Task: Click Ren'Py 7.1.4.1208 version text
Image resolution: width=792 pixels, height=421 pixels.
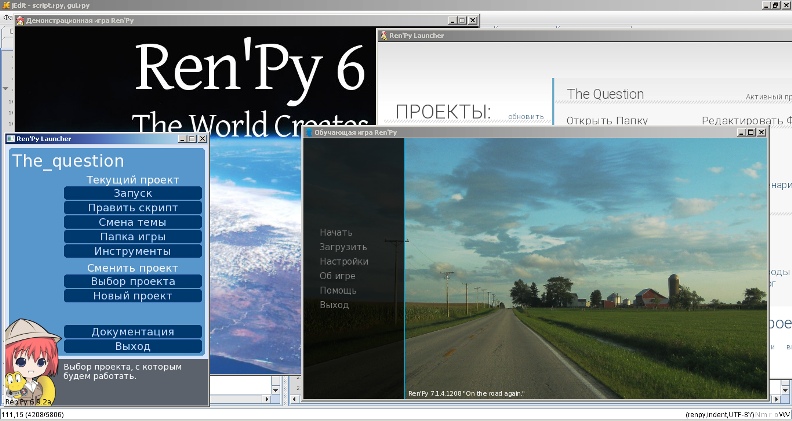Action: click(x=465, y=393)
